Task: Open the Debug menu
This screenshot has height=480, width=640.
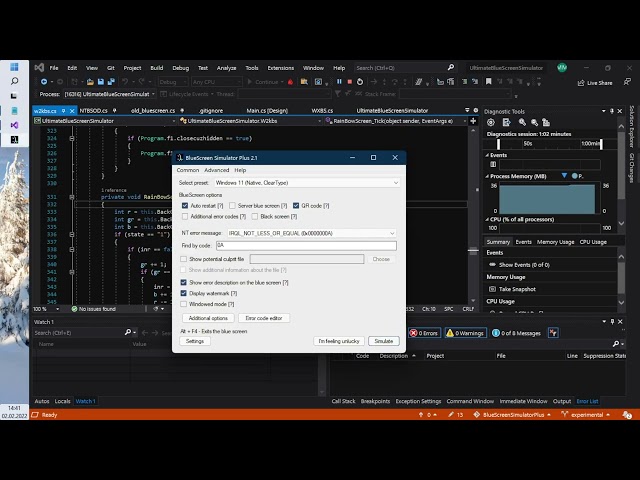Action: click(x=180, y=68)
